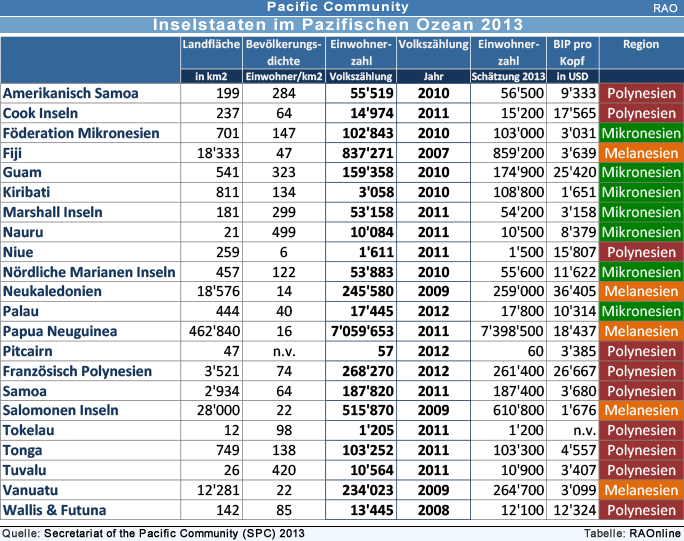Click the Bevölkerungsdichte column header
Image resolution: width=684 pixels, height=541 pixels.
(x=284, y=52)
